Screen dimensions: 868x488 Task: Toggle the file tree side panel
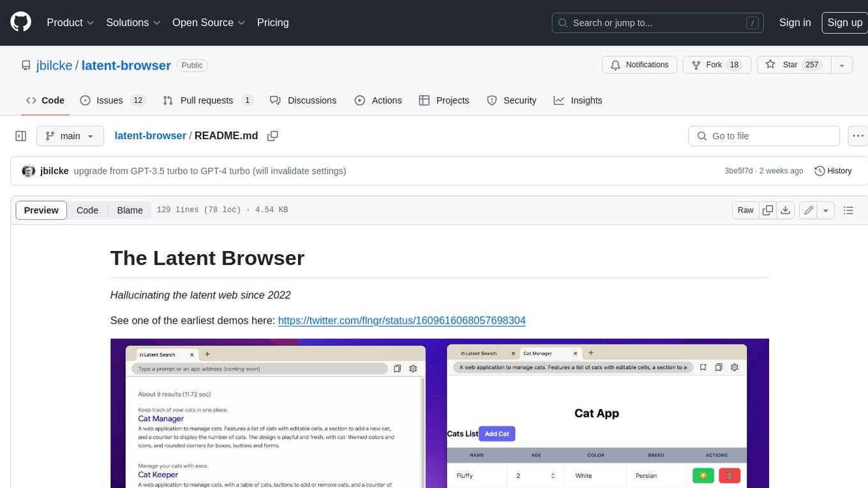tap(21, 136)
